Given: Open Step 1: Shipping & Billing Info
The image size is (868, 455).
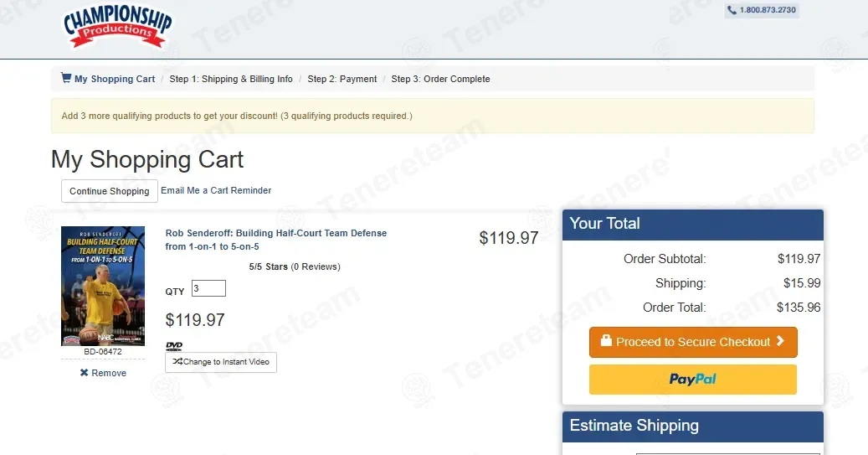Looking at the screenshot, I should [x=231, y=79].
